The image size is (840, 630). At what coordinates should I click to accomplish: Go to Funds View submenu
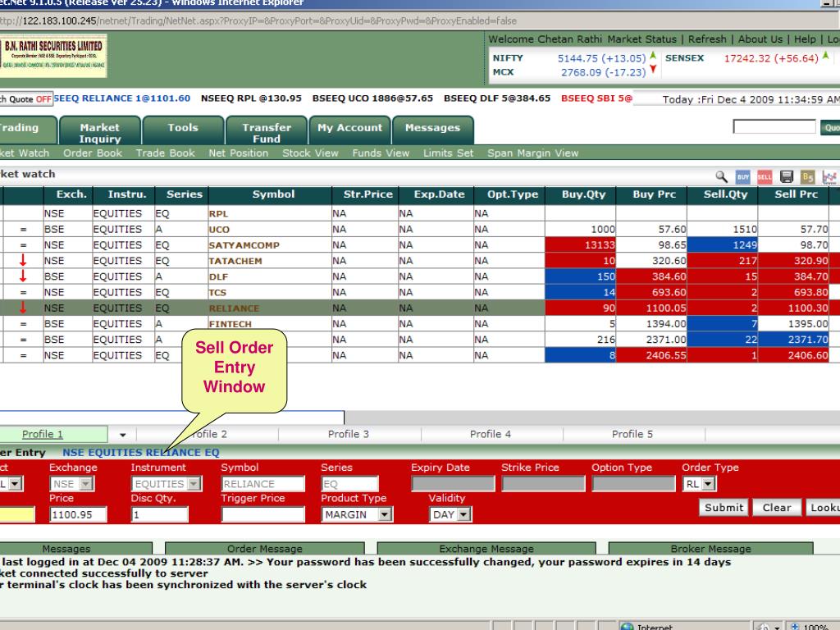tap(381, 153)
